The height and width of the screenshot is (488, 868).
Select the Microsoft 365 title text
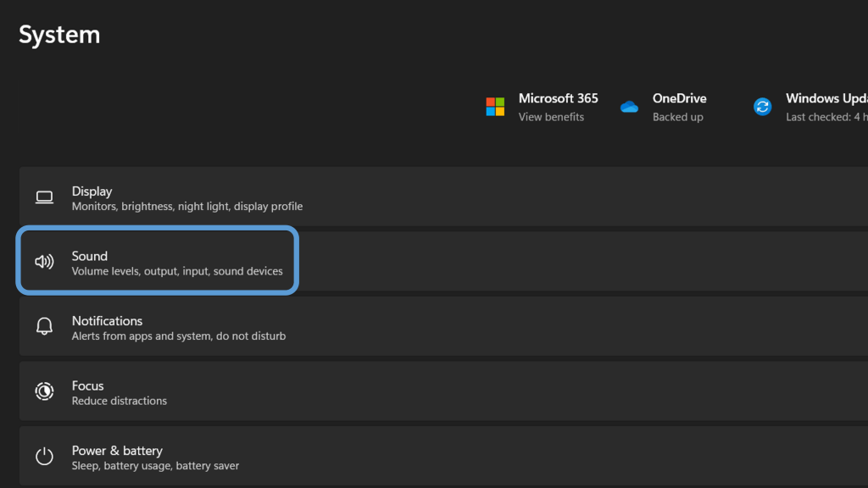(x=558, y=98)
